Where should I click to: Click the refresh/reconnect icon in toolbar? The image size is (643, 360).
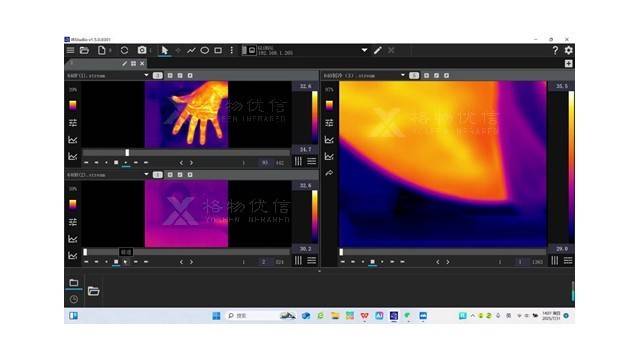[124, 50]
